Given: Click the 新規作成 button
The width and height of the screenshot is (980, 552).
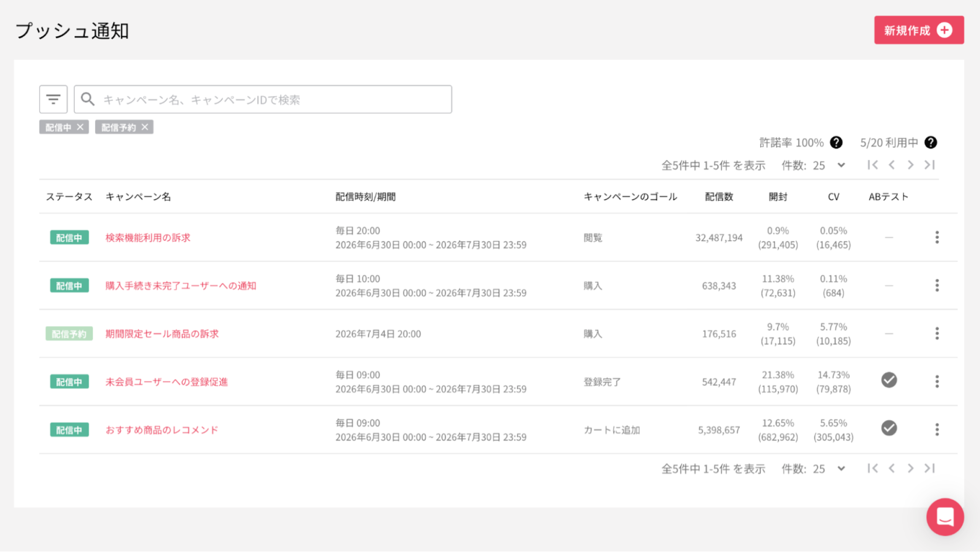Looking at the screenshot, I should [x=919, y=30].
